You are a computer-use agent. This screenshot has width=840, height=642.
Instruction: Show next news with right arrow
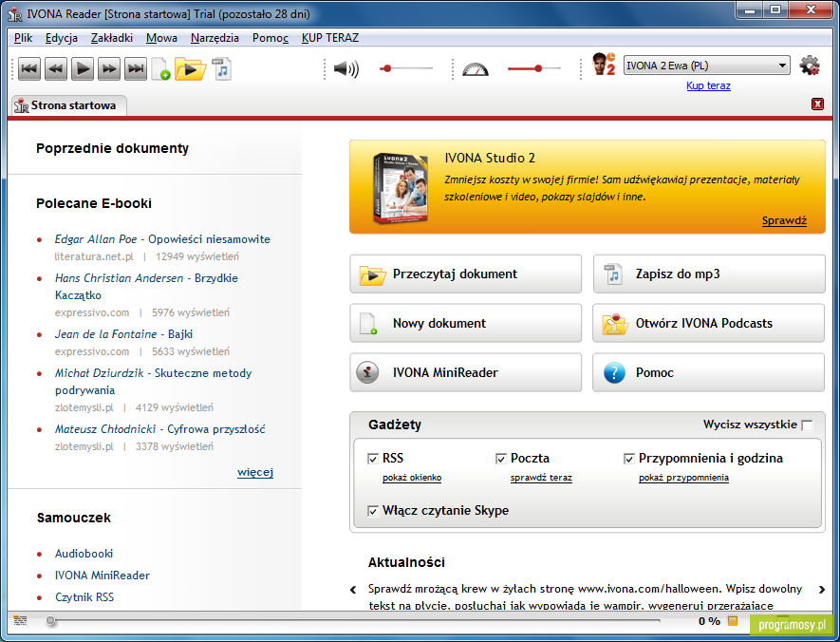822,590
